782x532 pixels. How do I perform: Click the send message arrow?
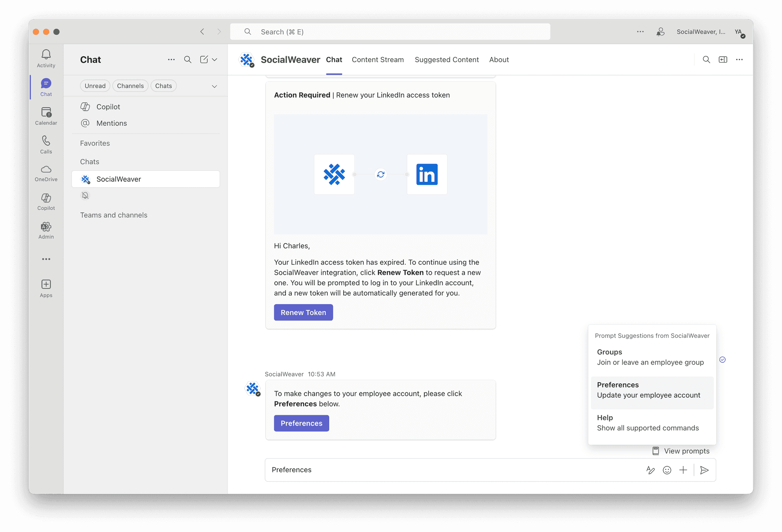[x=704, y=470]
